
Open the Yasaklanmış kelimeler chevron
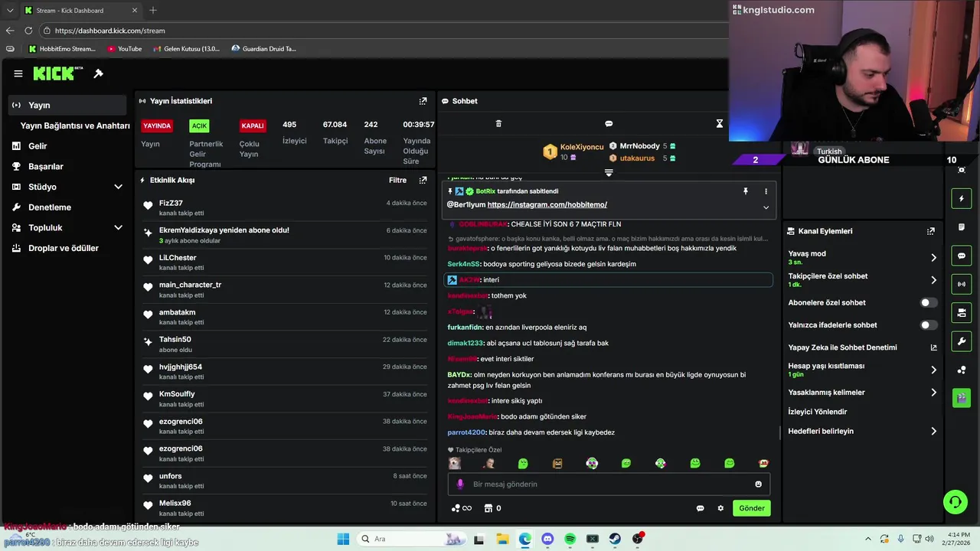point(933,393)
